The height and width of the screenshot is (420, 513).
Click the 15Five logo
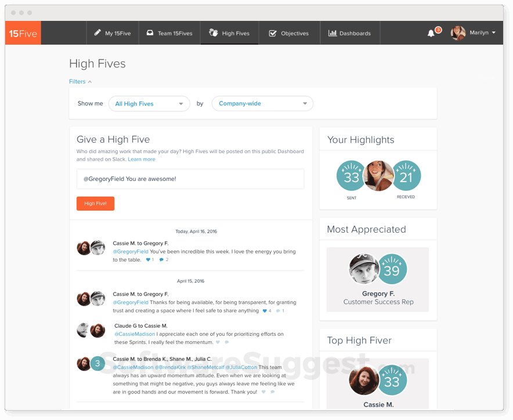tap(23, 33)
